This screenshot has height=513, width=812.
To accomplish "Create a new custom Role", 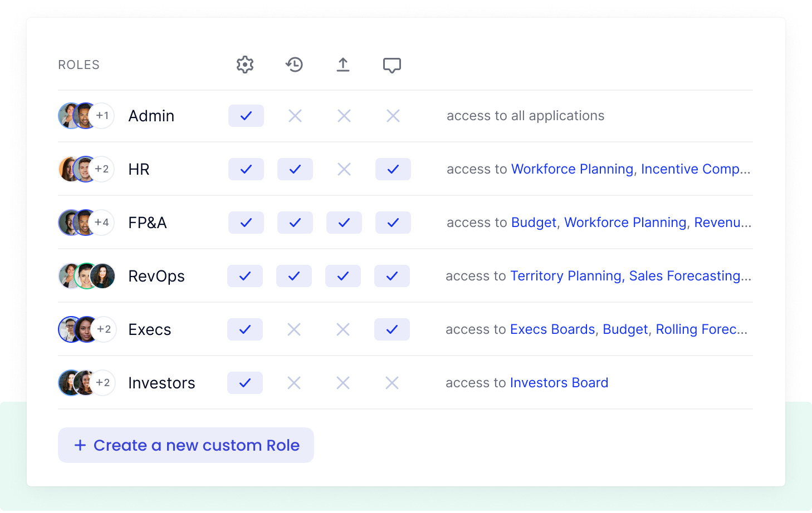I will (x=186, y=445).
